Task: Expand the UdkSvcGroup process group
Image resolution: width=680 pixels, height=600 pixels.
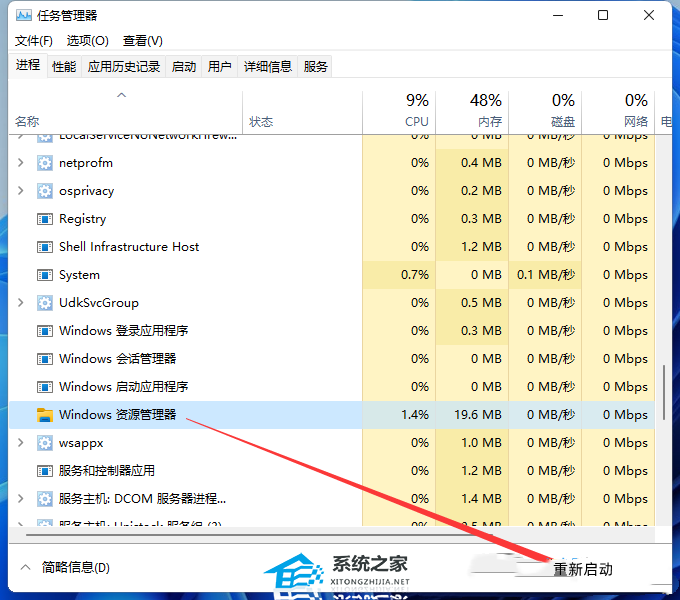Action: pyautogui.click(x=20, y=303)
